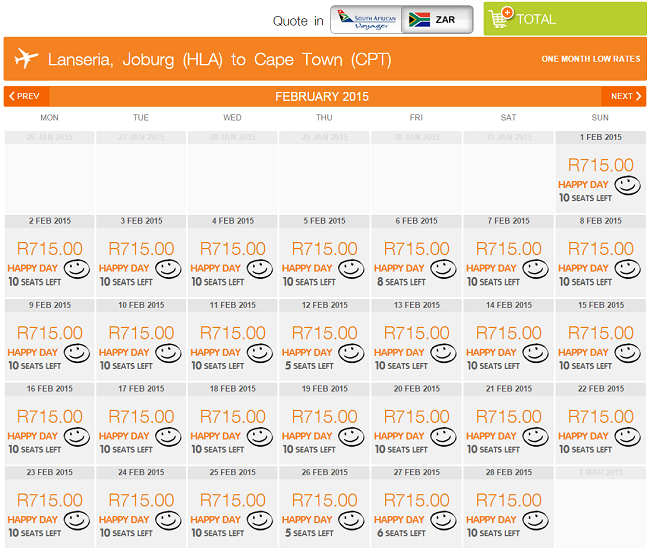Choose the 3 Feb 2015 date header
The width and height of the screenshot is (650, 554).
(x=141, y=221)
